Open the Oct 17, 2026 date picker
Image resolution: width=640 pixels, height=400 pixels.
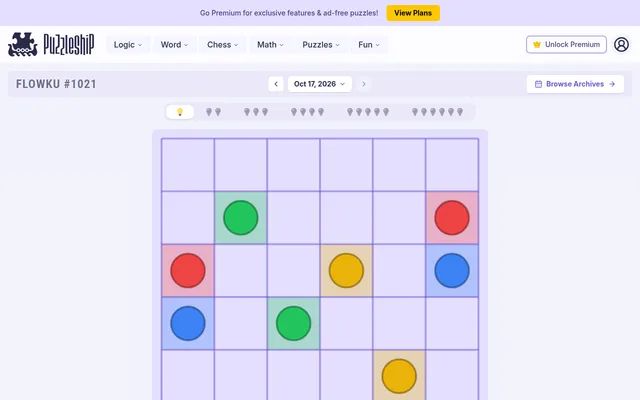[320, 84]
